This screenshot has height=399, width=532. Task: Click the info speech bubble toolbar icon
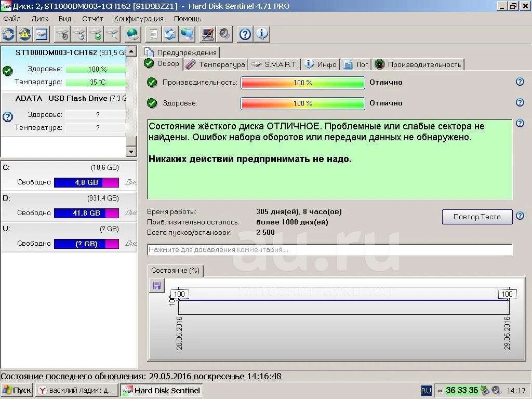(262, 34)
